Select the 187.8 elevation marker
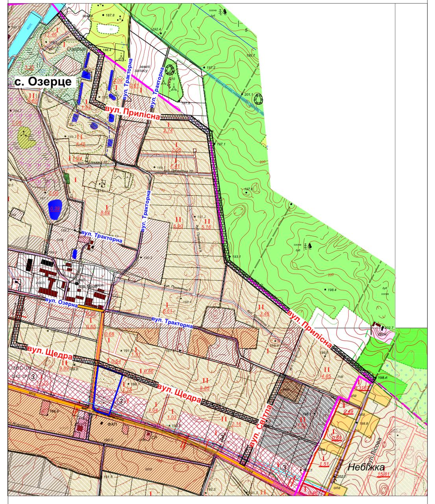 click(x=104, y=15)
